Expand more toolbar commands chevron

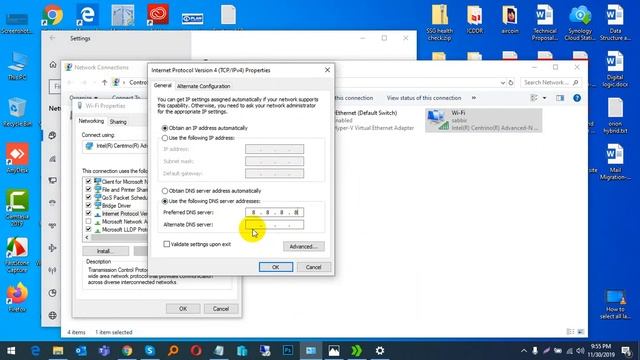[473, 98]
